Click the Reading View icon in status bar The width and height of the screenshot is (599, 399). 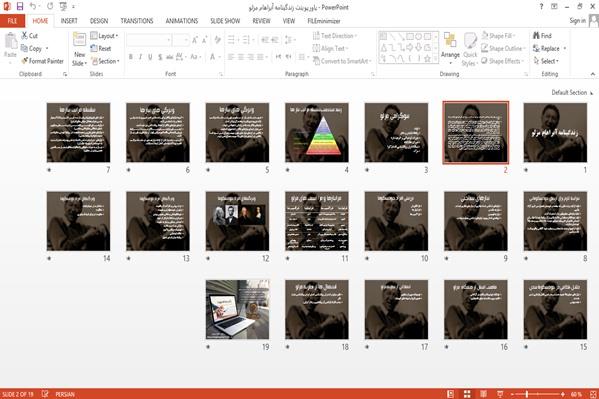483,394
